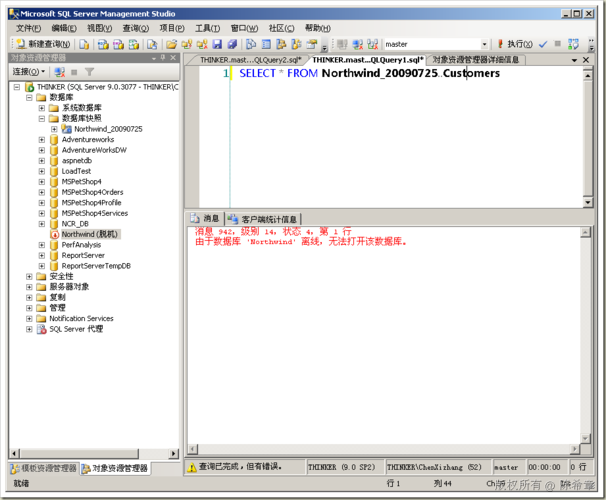Select the aspnetdb database
Viewport: 606px width, 500px height.
[77, 160]
